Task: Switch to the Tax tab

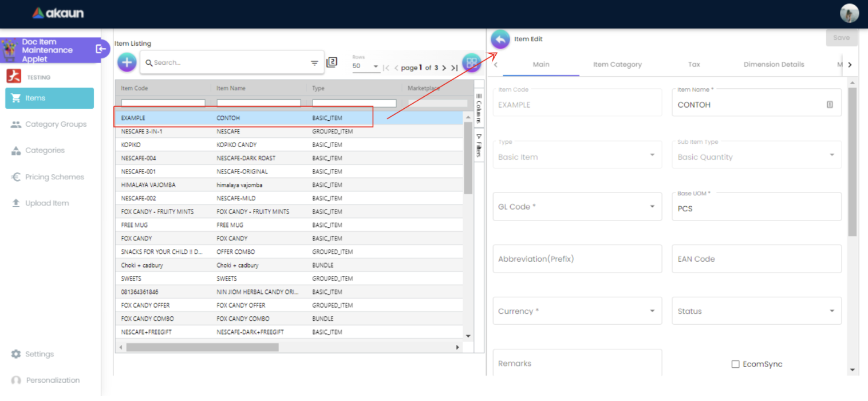Action: click(694, 65)
